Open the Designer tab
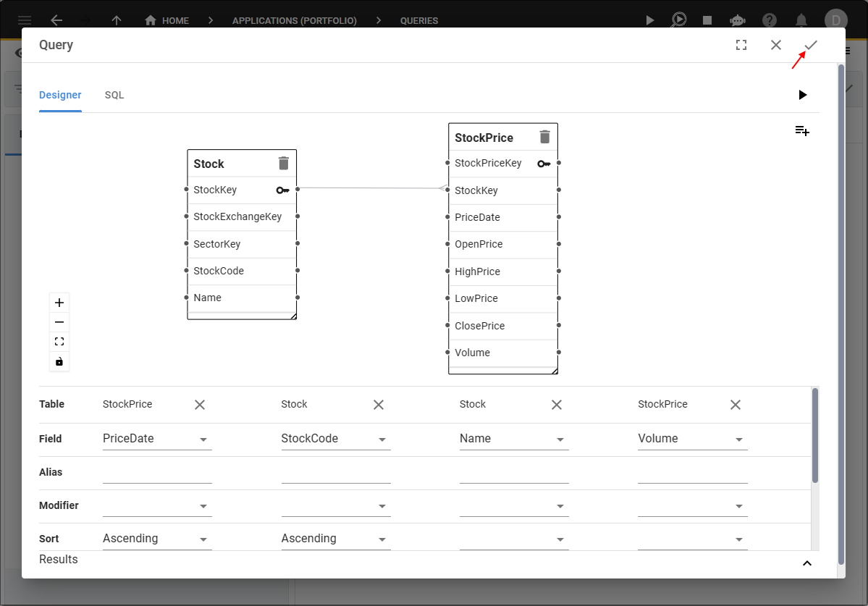 60,95
